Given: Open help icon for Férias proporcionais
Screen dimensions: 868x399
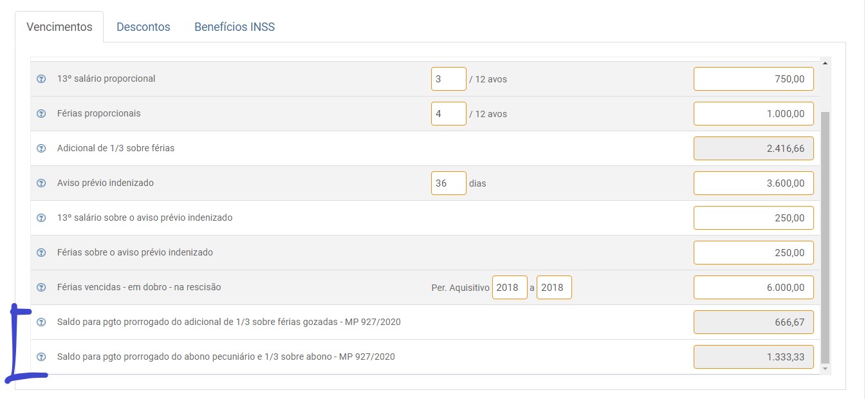Looking at the screenshot, I should (x=42, y=114).
